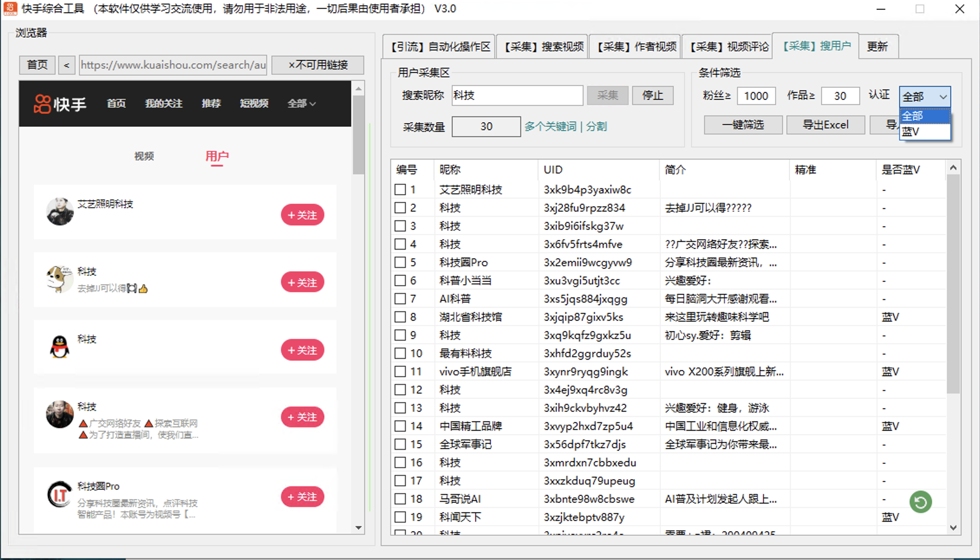Switch to the 更新 tab
This screenshot has width=980, height=560.
click(878, 46)
